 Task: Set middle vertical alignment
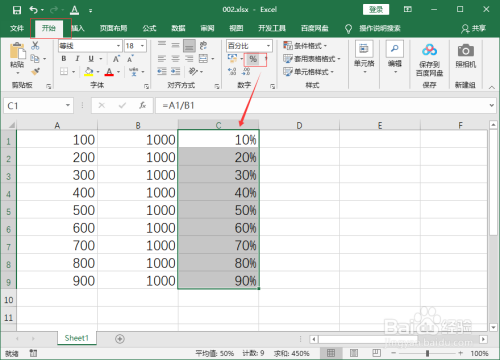[175, 45]
